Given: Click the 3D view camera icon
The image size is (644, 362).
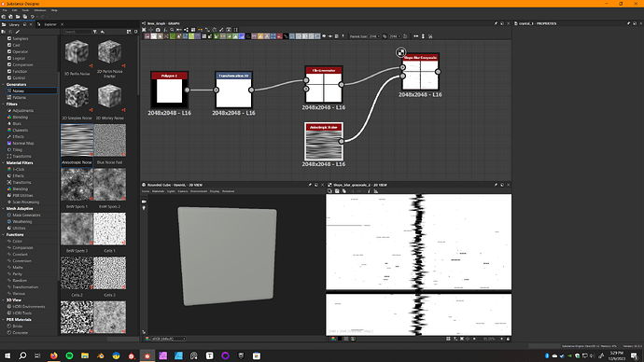Looking at the screenshot, I should pyautogui.click(x=144, y=202).
